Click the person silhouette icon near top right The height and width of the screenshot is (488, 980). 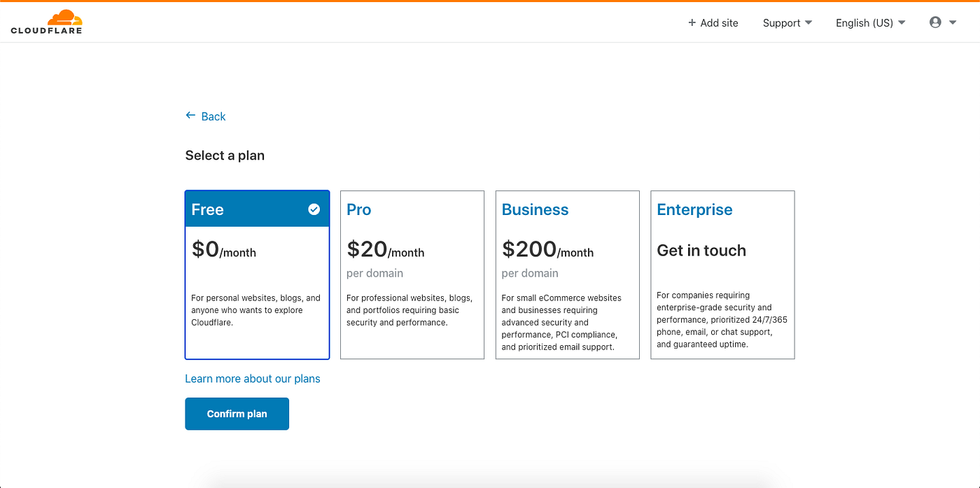(x=935, y=22)
